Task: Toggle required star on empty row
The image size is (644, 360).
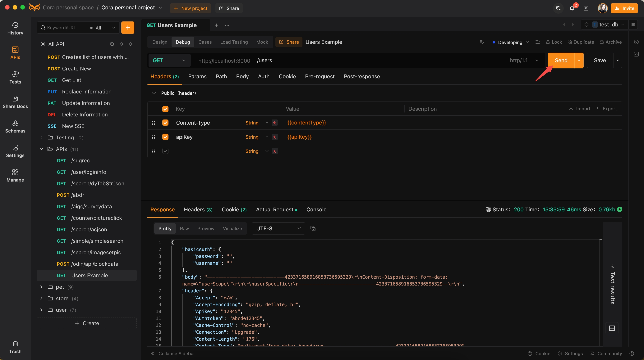Action: pyautogui.click(x=274, y=151)
